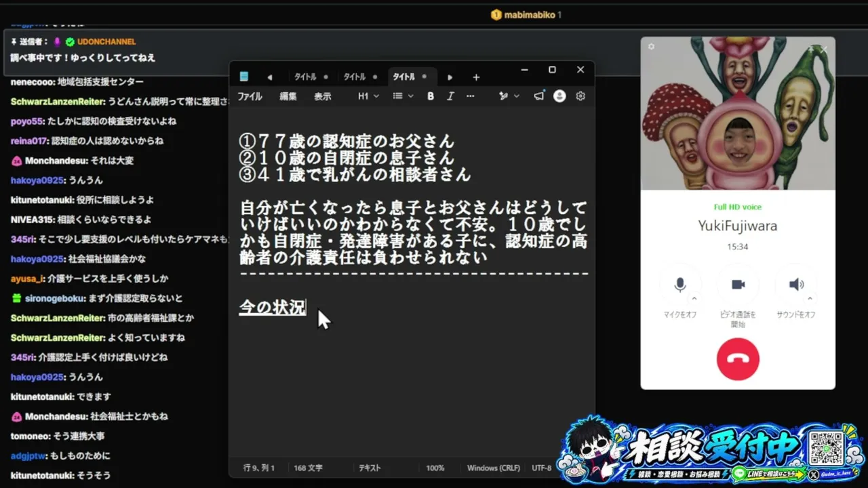
Task: Open the announcements megaphone icon
Action: 539,96
